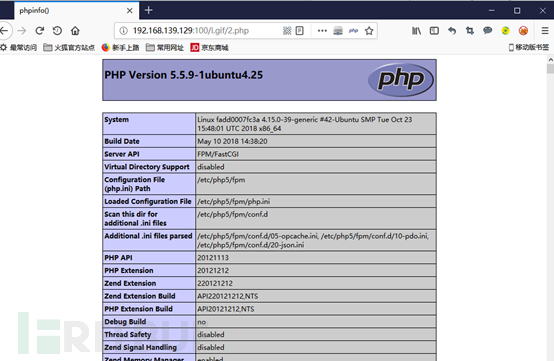
Task: Open the Library icon in the toolbar
Action: coord(416,31)
